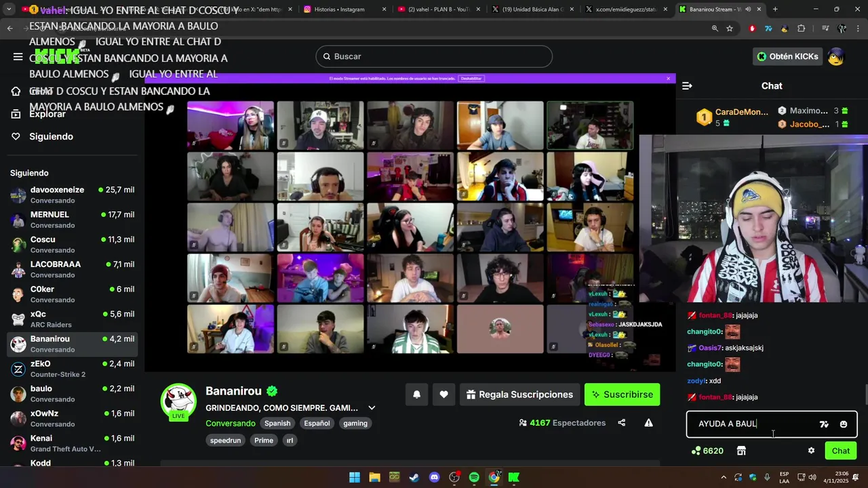The height and width of the screenshot is (488, 868).
Task: Expand the stream title chevron
Action: [x=372, y=408]
